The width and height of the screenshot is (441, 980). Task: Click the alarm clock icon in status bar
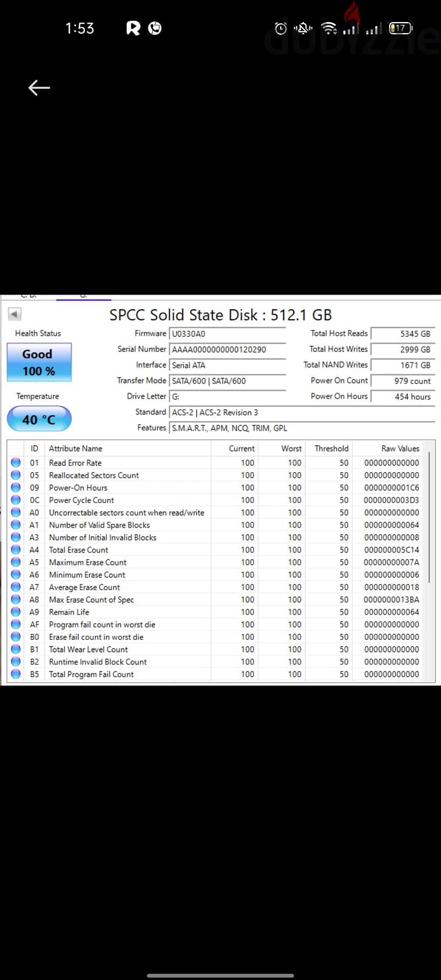(281, 28)
